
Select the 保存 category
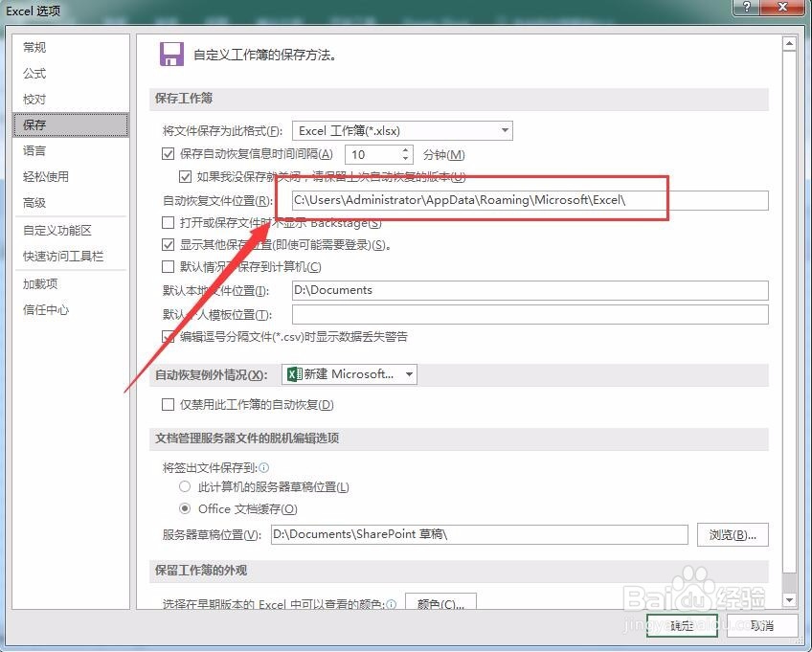tap(71, 124)
